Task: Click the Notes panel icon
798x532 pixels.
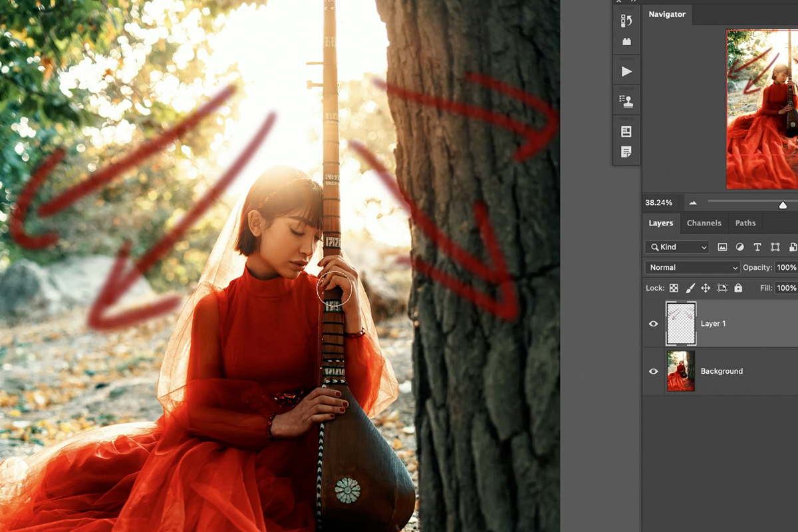Action: [626, 152]
